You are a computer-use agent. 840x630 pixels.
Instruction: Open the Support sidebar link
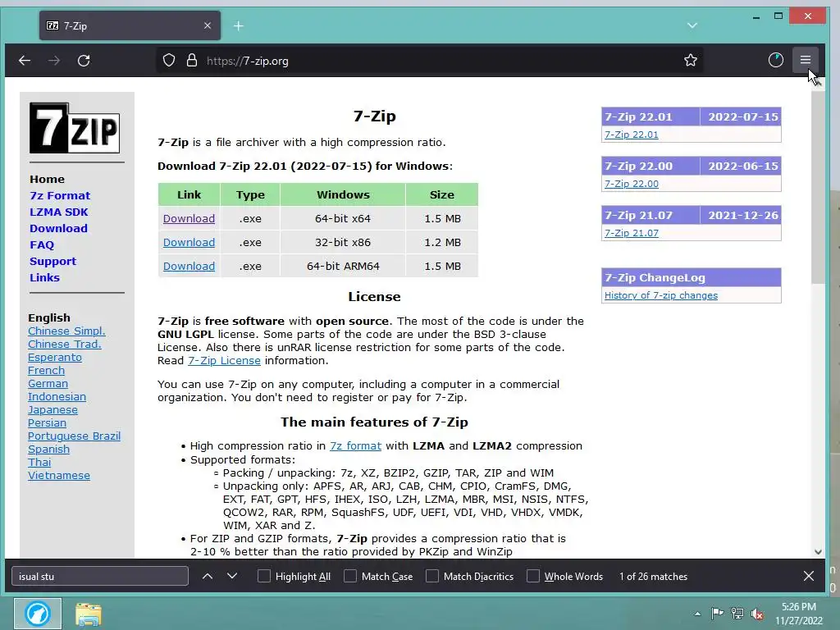(53, 262)
